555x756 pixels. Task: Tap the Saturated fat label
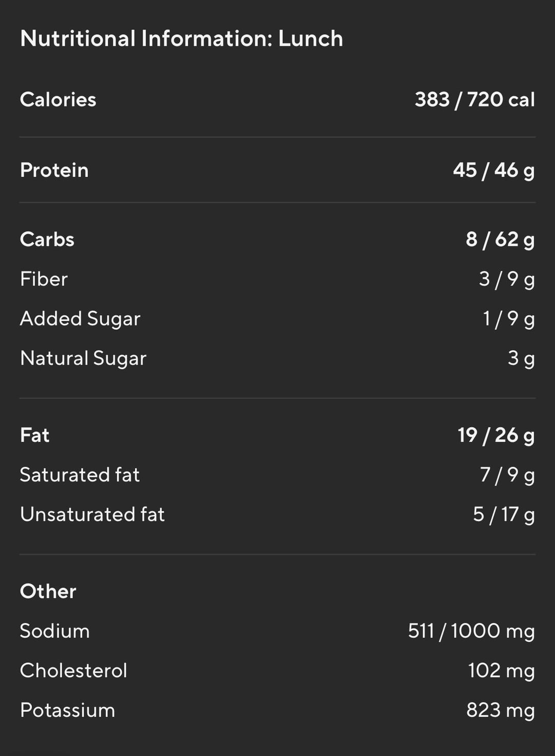[80, 475]
